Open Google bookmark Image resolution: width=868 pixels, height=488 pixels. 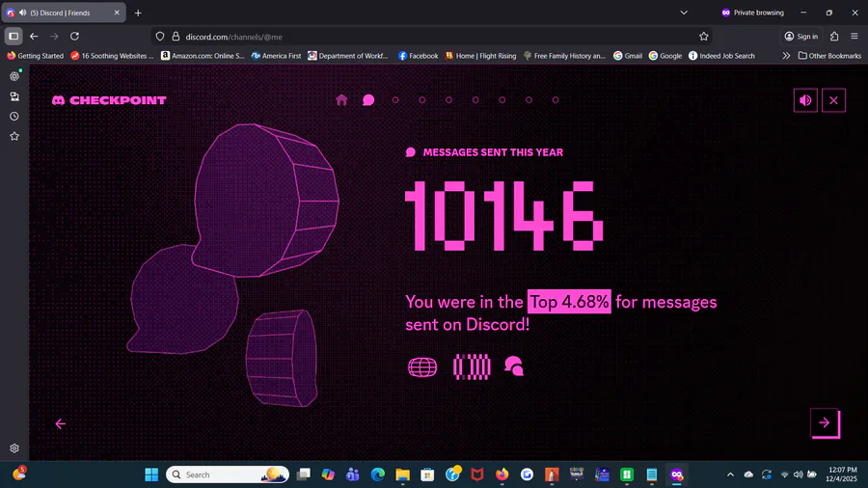665,56
